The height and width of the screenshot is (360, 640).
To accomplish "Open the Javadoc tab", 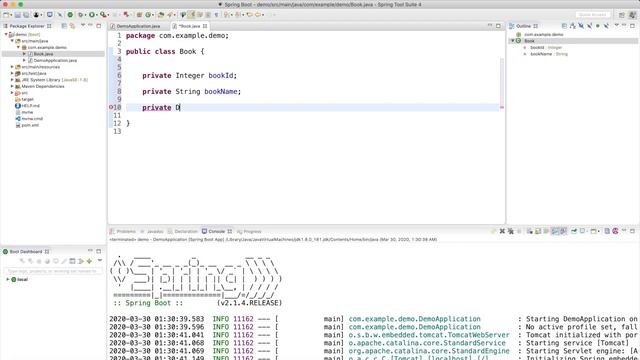I will click(152, 231).
